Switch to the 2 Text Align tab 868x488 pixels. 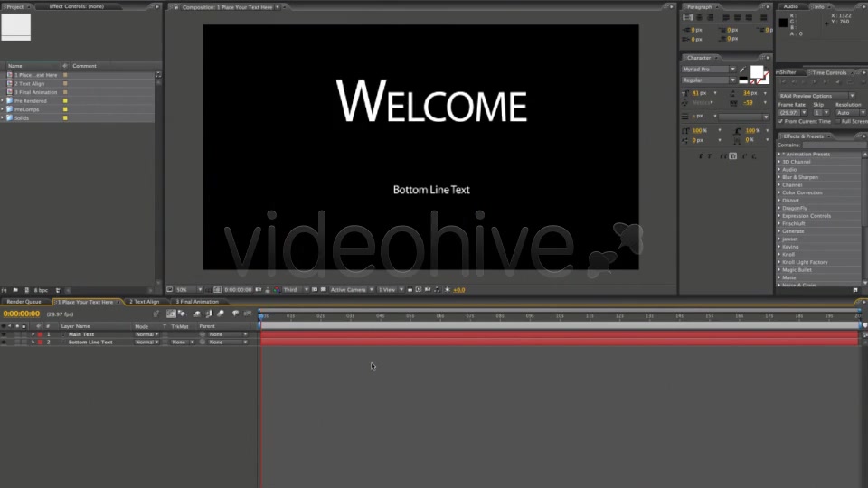pos(145,302)
